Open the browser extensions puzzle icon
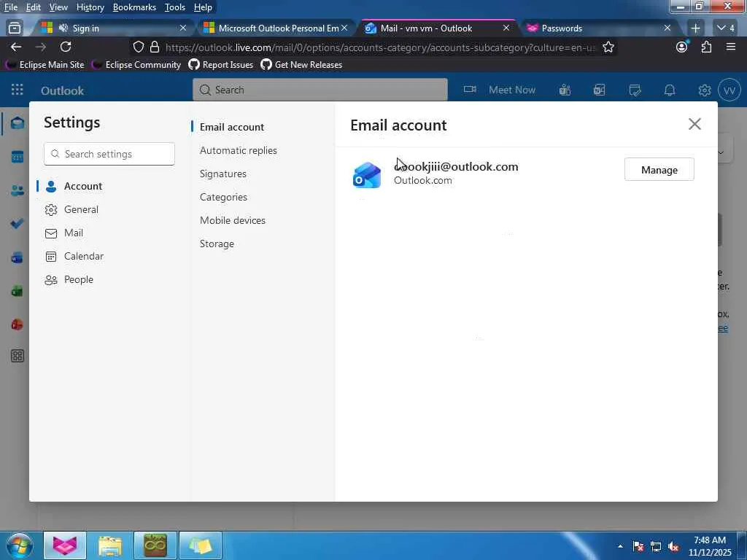The image size is (747, 560). (706, 47)
